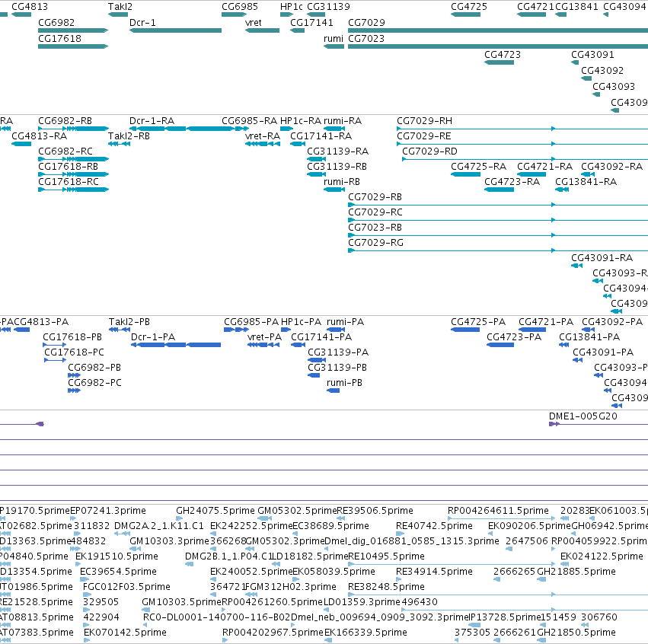The image size is (648, 644).
Task: Click transcript Dcr-1-RA label
Action: pos(152,121)
